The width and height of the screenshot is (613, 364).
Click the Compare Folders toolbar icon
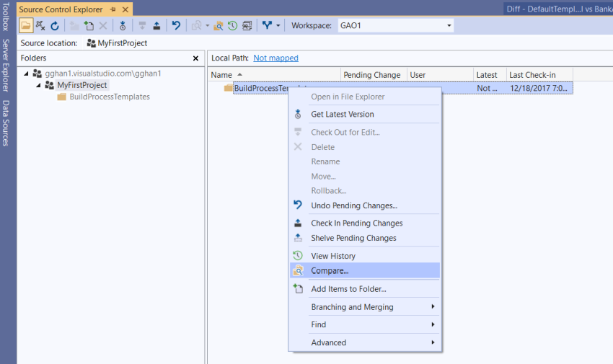tap(218, 26)
